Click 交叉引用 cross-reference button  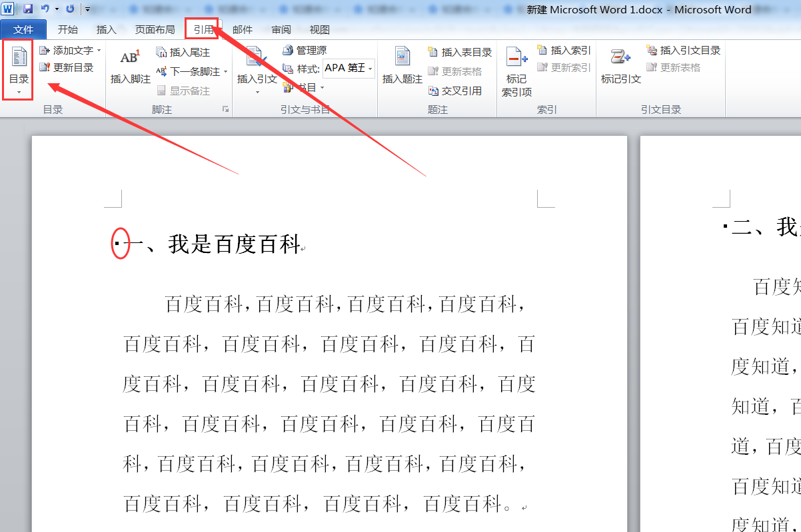click(455, 91)
